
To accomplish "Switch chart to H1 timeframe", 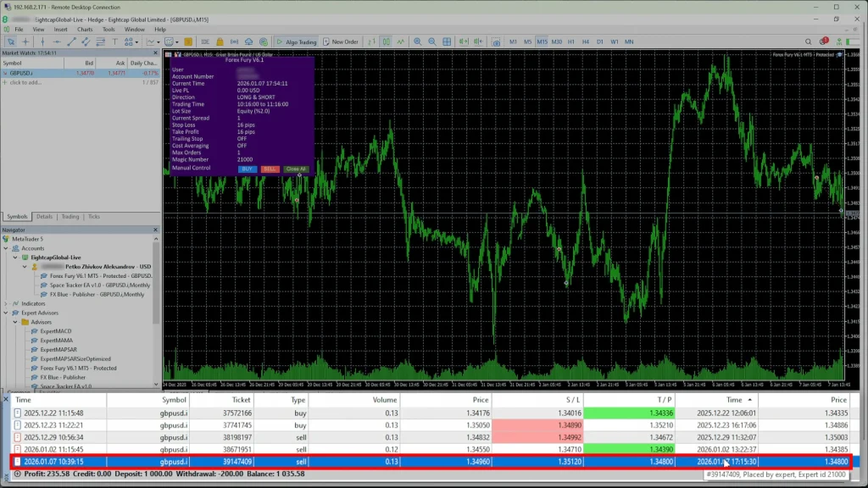I will click(x=571, y=42).
